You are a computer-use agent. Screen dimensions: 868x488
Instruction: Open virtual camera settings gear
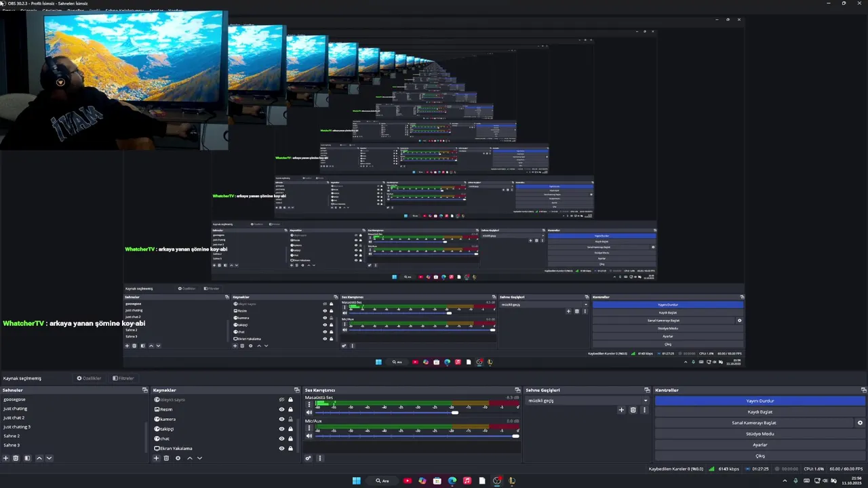pyautogui.click(x=860, y=423)
